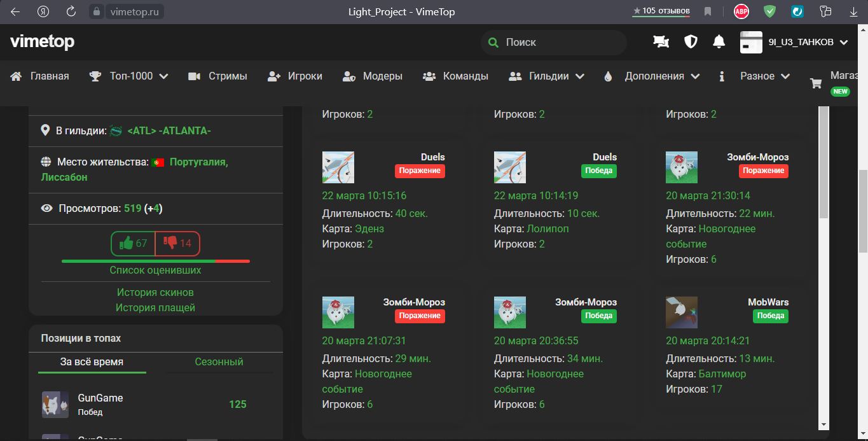Open the ATLANTA guild emblem icon
Viewport: 868px width, 441px height.
tap(116, 131)
